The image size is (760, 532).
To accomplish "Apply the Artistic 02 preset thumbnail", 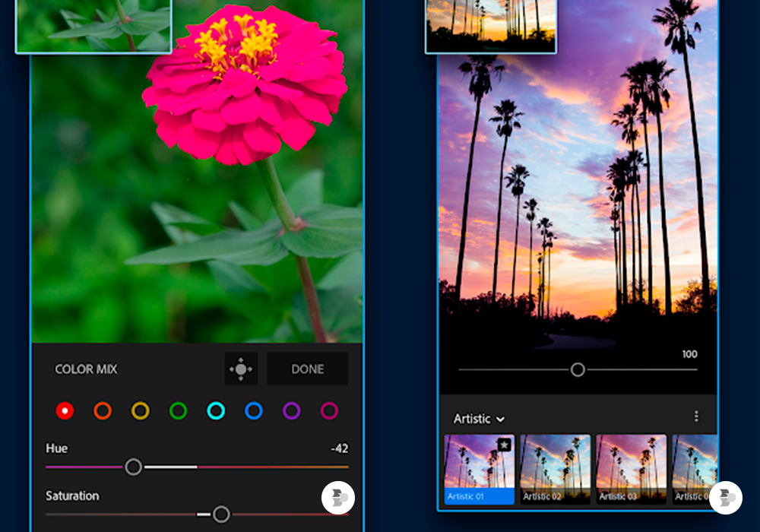I will [555, 468].
